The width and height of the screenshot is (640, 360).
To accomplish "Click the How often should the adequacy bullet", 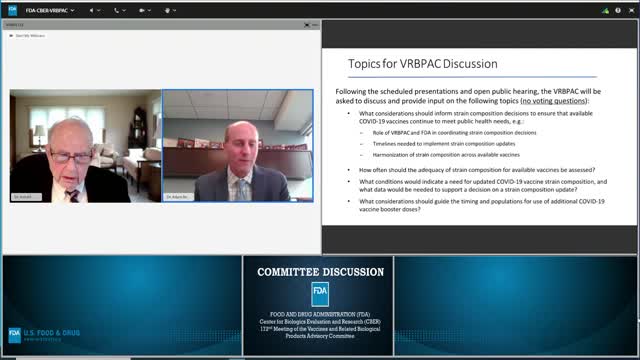I will tap(477, 170).
